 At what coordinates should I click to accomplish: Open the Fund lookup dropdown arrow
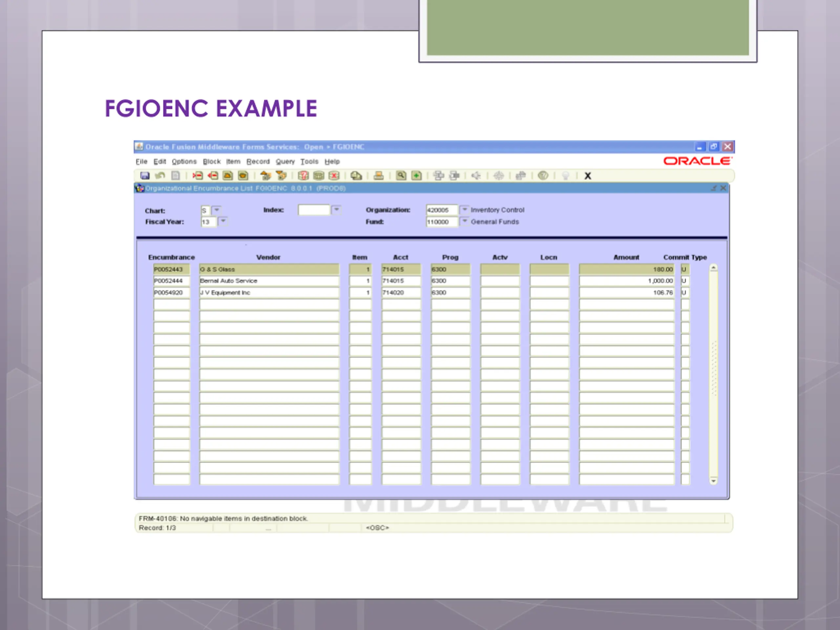coord(464,221)
